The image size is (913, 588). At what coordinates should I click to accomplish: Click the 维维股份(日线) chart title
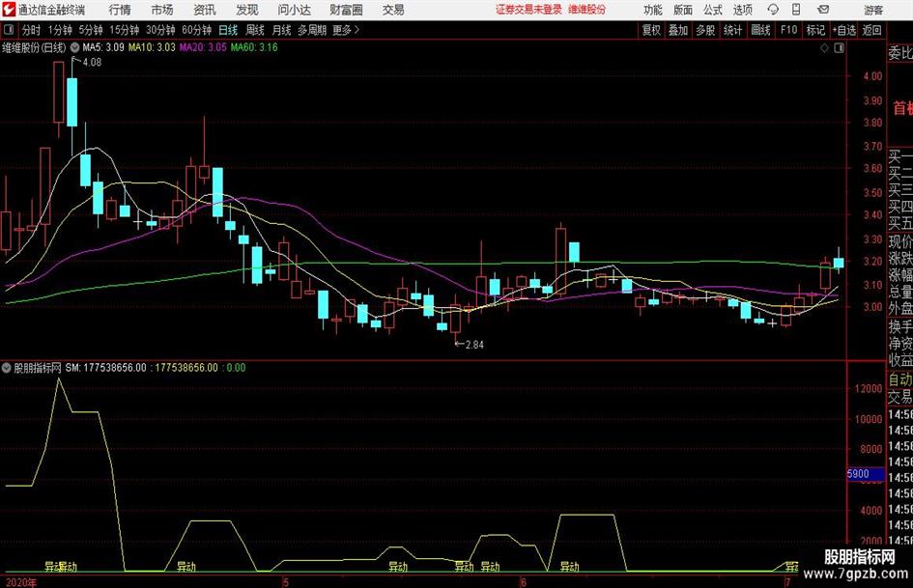click(x=35, y=47)
